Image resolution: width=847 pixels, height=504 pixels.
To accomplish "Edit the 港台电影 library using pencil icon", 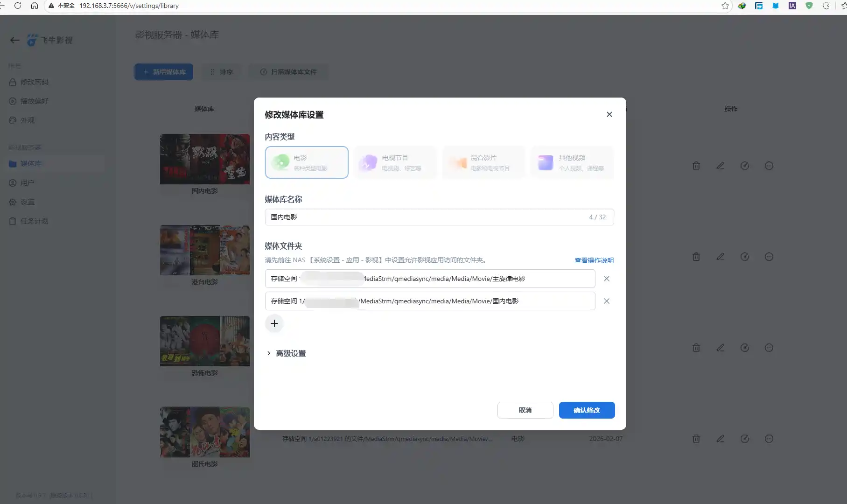I will click(721, 256).
